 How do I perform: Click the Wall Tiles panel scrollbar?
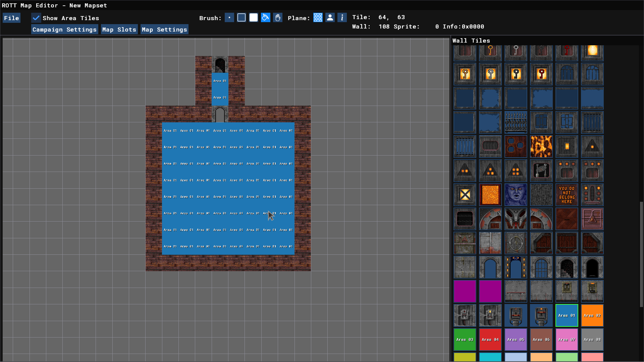pos(641,254)
